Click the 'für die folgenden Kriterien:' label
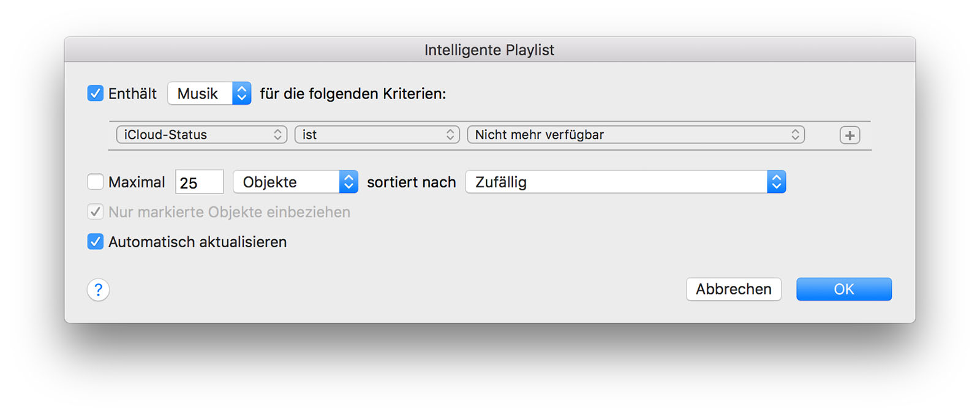The width and height of the screenshot is (980, 415). pos(353,94)
